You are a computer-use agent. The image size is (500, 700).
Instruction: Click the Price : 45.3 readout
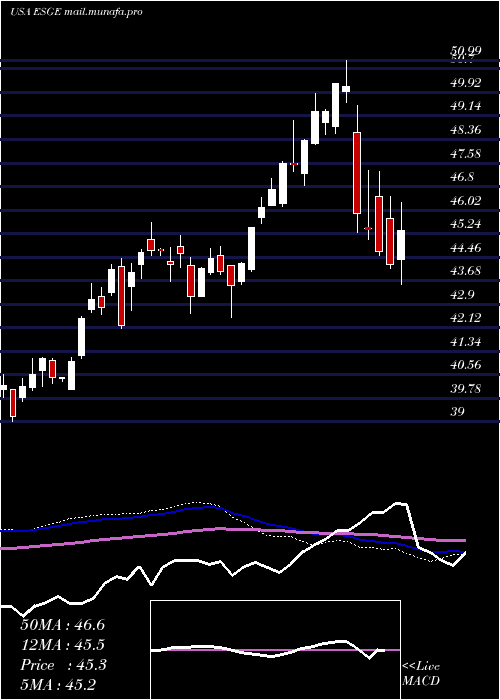(63, 665)
